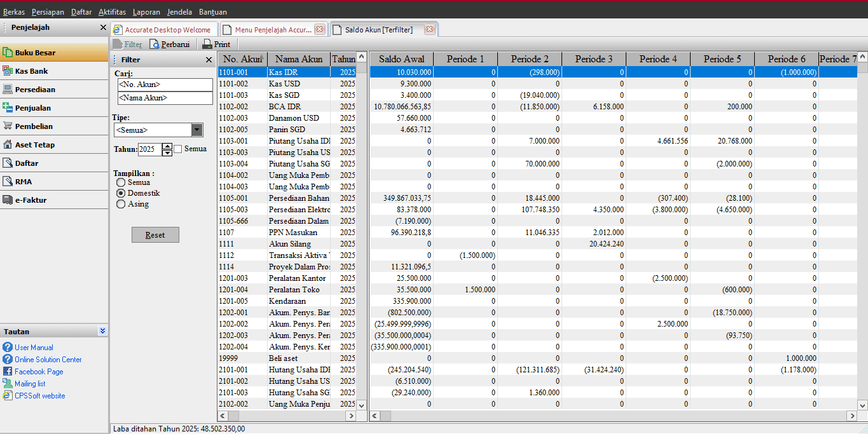This screenshot has width=868, height=434.
Task: Click inside the No. Akun search field
Action: pos(165,83)
